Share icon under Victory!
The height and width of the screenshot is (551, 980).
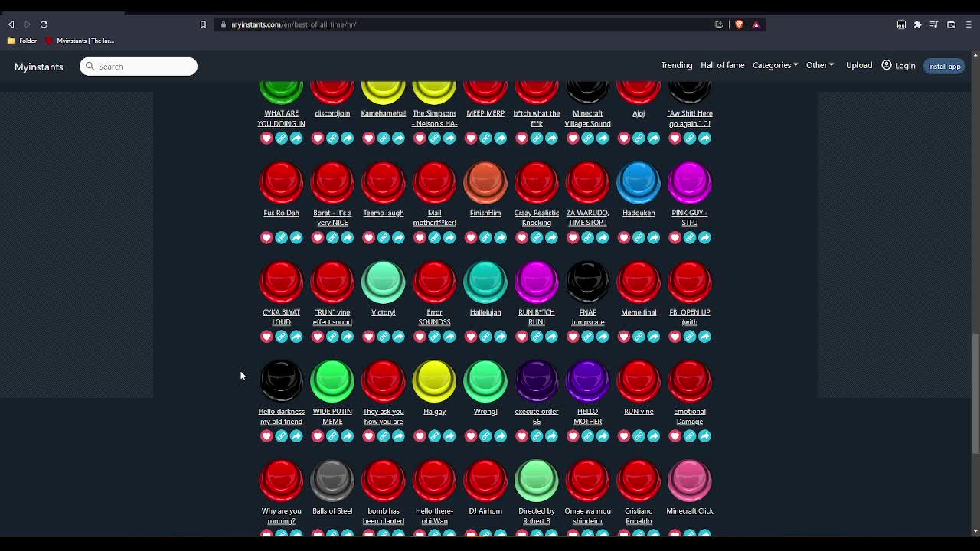point(398,337)
